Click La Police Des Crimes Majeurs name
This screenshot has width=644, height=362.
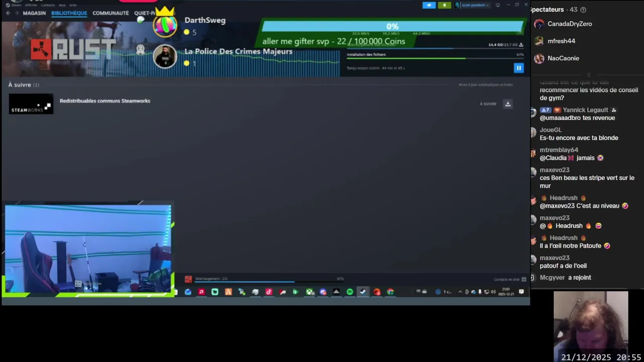click(x=238, y=51)
